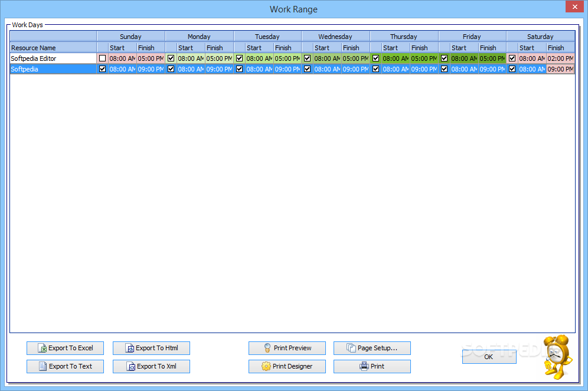Click Softpedia row's Thursday 09:00 PM finish
588x391 pixels.
(x=424, y=69)
